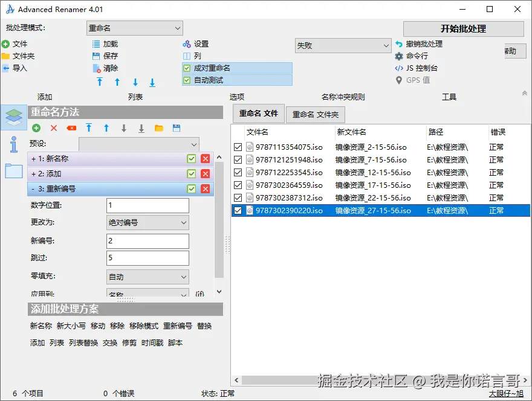
Task: Clear all methods with red eraser icon
Action: pyautogui.click(x=71, y=128)
